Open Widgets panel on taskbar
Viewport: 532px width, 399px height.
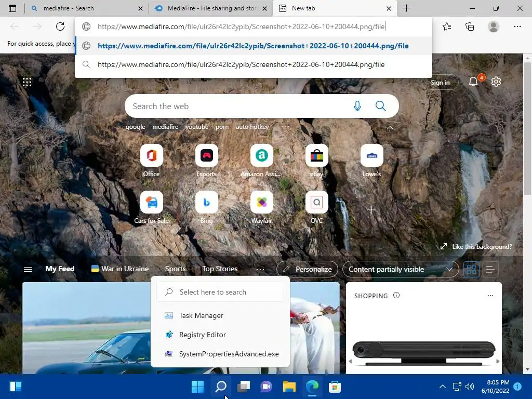[16, 387]
